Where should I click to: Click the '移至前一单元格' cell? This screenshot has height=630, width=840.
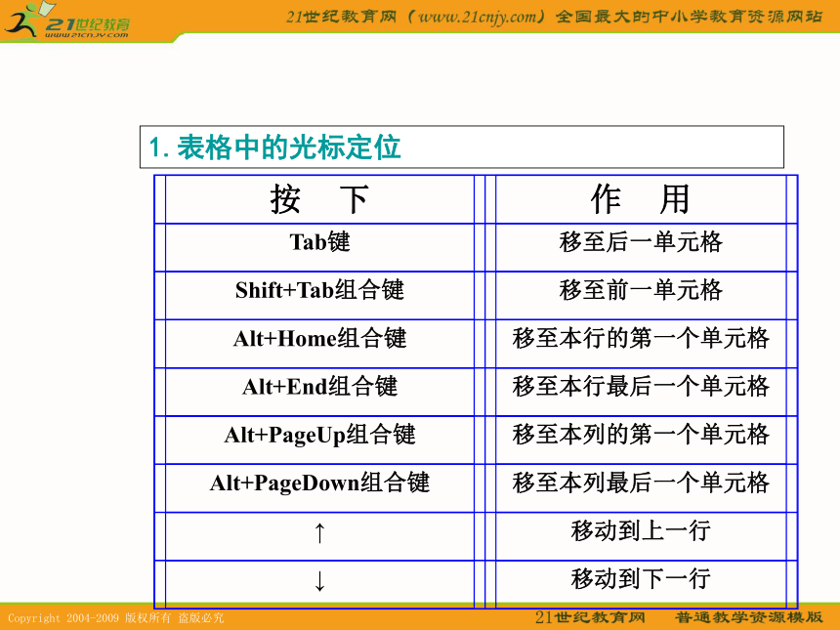641,295
